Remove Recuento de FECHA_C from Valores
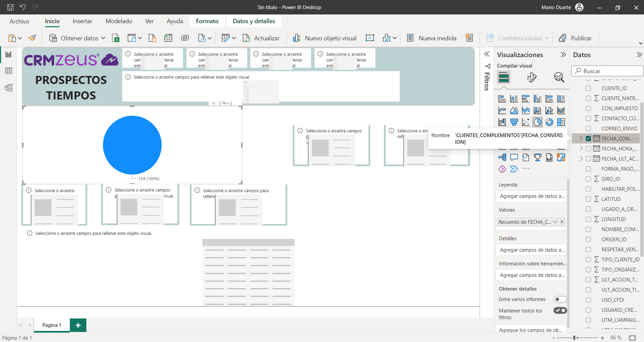This screenshot has height=342, width=644. pos(562,222)
